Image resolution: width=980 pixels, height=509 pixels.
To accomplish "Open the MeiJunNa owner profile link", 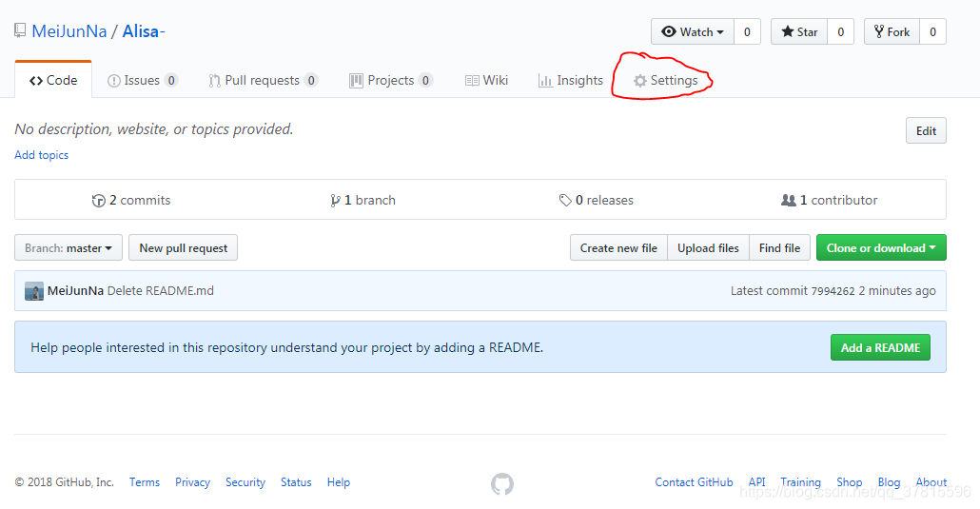I will tap(69, 31).
